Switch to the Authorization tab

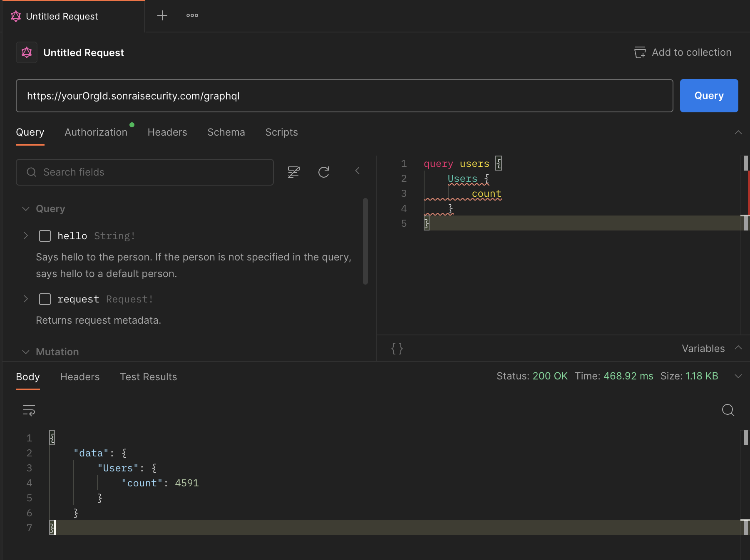(x=96, y=132)
